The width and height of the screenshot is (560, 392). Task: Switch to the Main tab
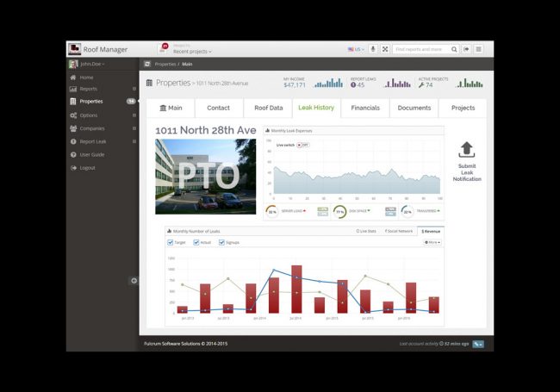click(171, 108)
